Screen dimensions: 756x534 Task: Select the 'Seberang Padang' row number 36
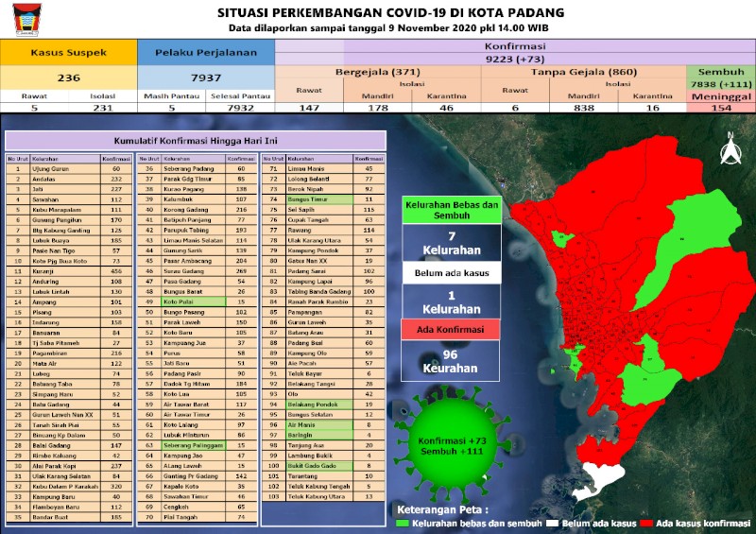(198, 169)
